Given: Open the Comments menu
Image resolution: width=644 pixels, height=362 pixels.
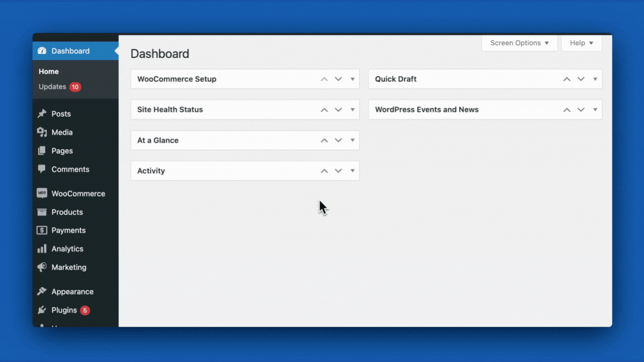Looking at the screenshot, I should click(75, 169).
